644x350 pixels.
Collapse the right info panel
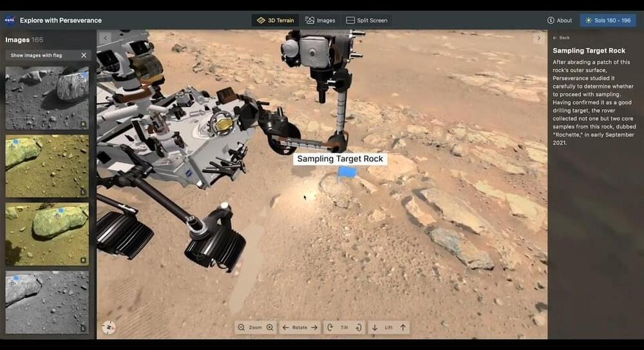pos(538,38)
